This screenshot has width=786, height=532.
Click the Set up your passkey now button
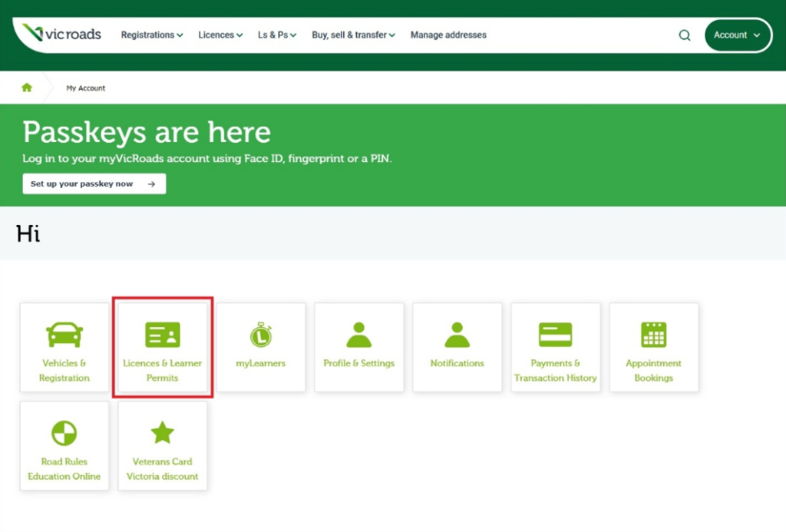click(x=94, y=183)
